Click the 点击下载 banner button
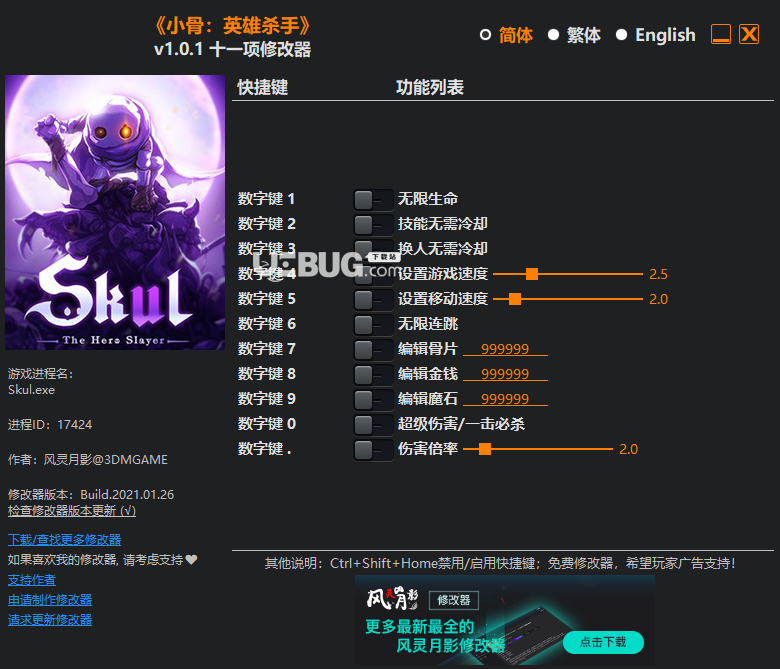This screenshot has height=669, width=780. [603, 642]
